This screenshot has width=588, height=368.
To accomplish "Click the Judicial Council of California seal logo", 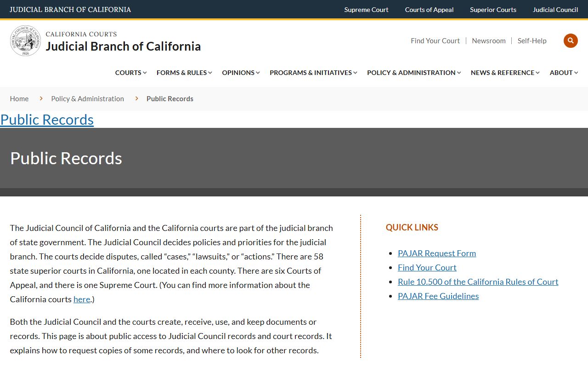I will [x=26, y=41].
